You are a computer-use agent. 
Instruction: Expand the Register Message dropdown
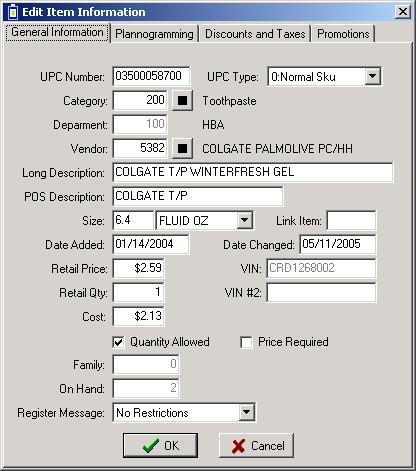tap(246, 412)
